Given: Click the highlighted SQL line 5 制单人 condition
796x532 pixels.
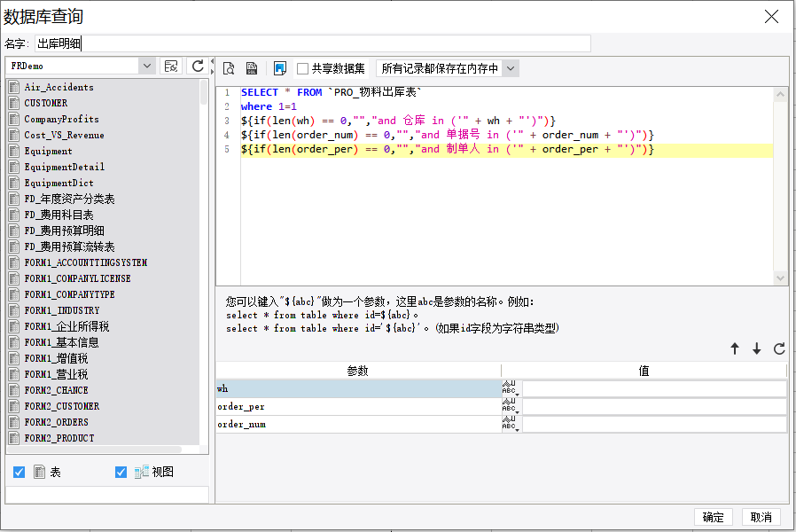Looking at the screenshot, I should coord(448,149).
